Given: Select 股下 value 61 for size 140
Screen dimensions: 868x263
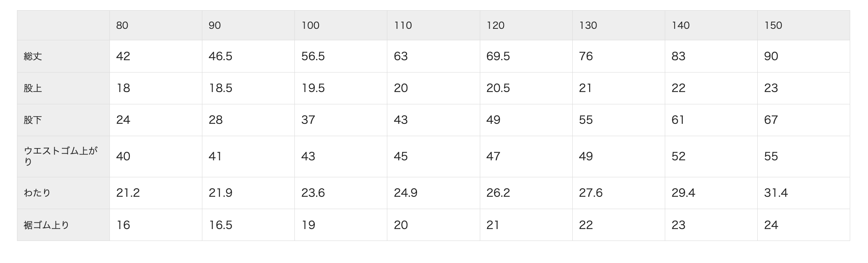Looking at the screenshot, I should 678,120.
